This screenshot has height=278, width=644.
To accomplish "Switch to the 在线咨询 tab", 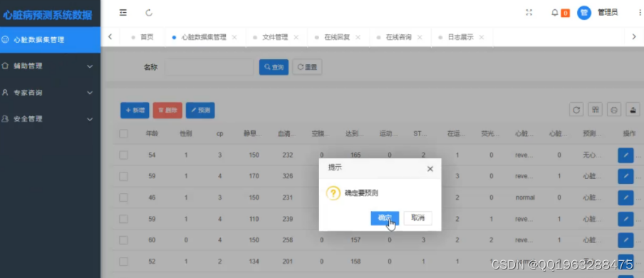I will click(x=398, y=37).
